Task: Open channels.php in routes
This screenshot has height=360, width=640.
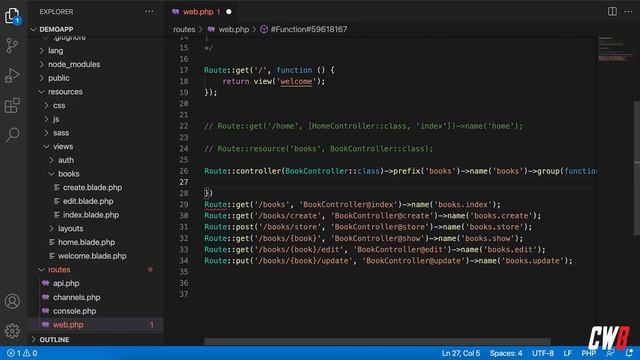Action: pos(76,297)
